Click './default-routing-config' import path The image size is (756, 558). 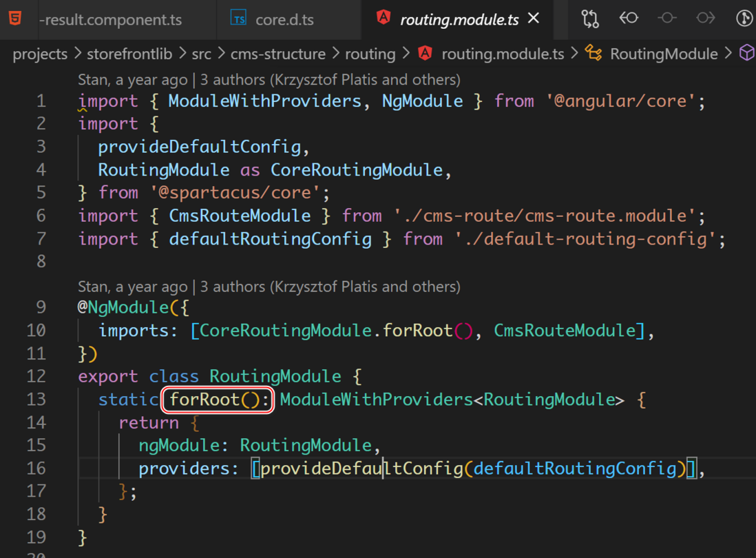click(585, 239)
